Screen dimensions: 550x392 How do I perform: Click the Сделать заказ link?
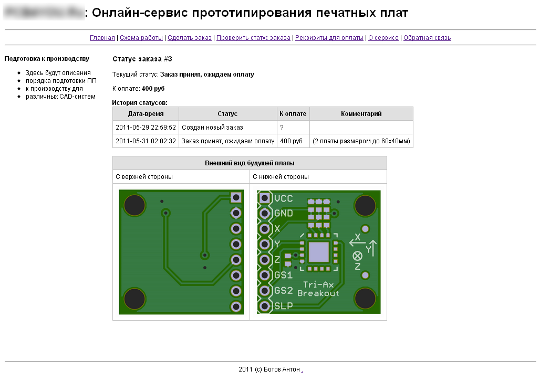(189, 38)
